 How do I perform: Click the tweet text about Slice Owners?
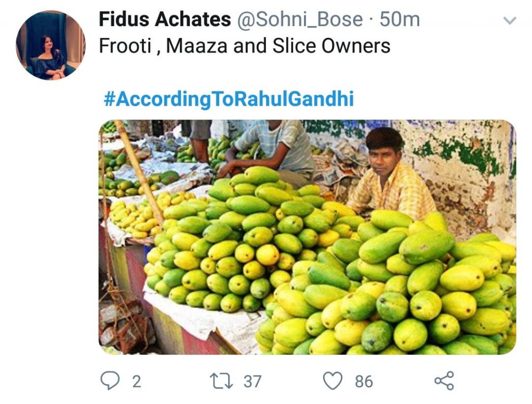(x=244, y=46)
